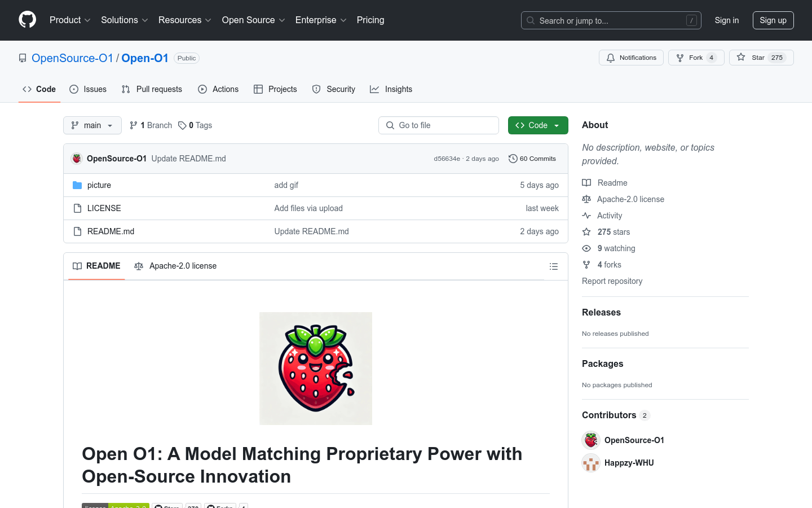The height and width of the screenshot is (508, 812).
Task: Click the Notifications bell button
Action: pyautogui.click(x=631, y=58)
